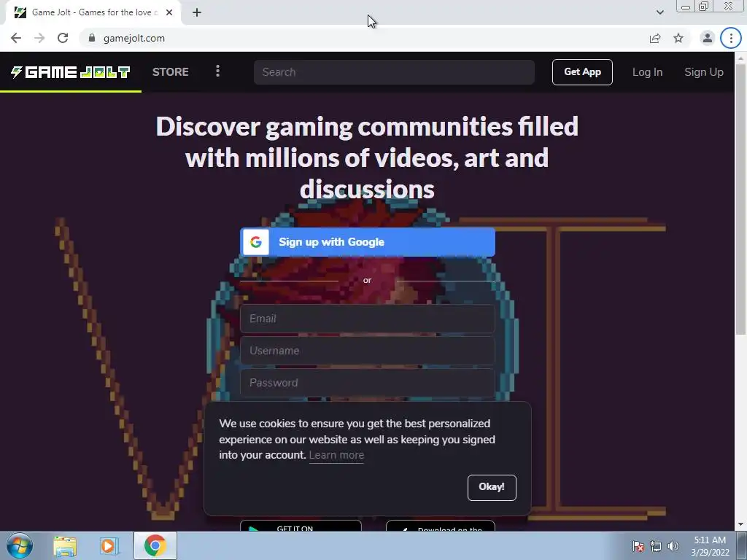Click the Username input field
The height and width of the screenshot is (560, 747).
[x=368, y=351]
